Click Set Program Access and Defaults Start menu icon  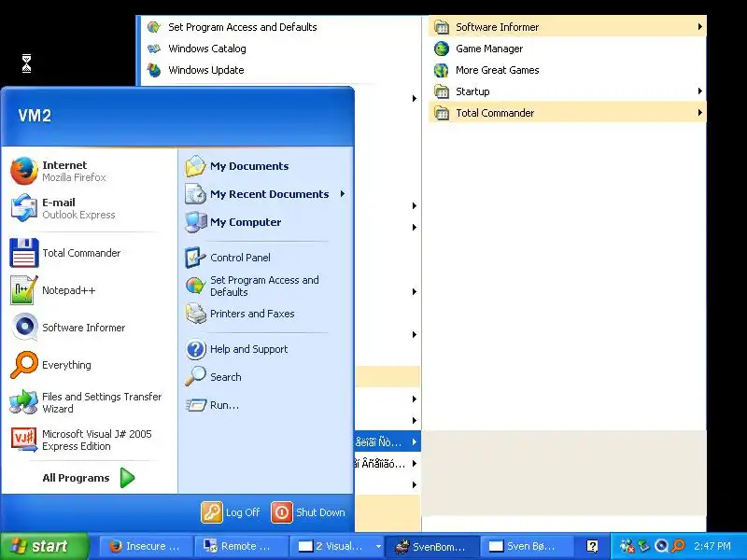(195, 286)
